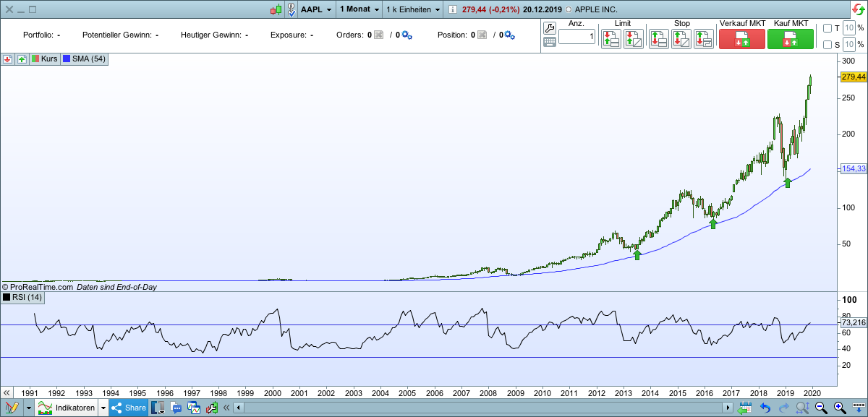Click the red-green candle icon in bottom toolbar

coord(212,408)
